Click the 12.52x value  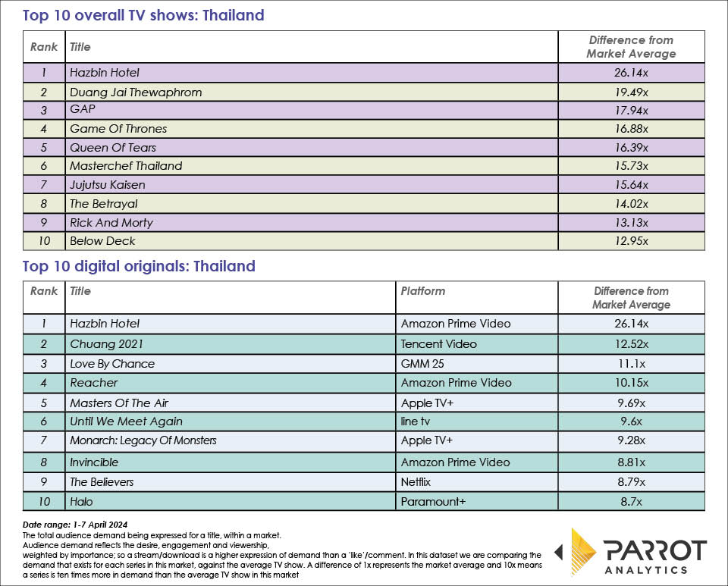(x=632, y=344)
